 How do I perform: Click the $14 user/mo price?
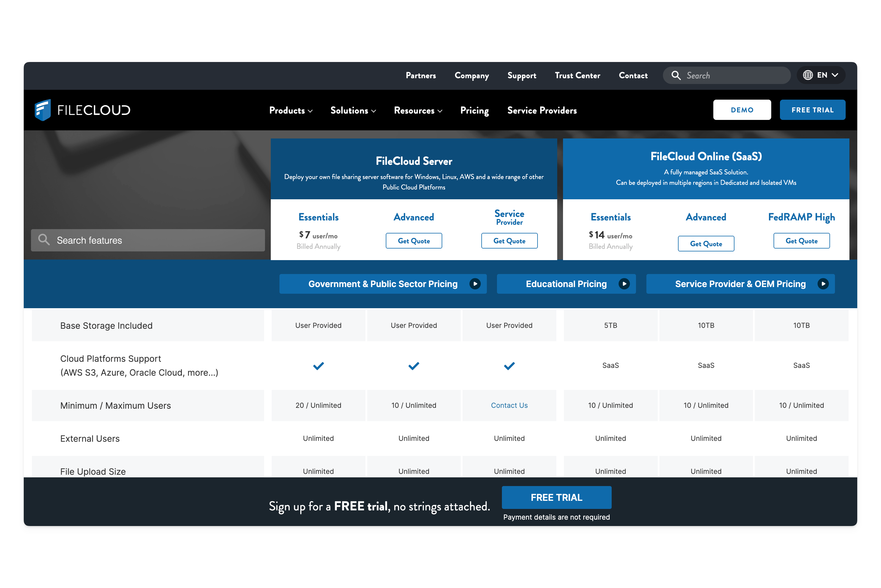(610, 235)
